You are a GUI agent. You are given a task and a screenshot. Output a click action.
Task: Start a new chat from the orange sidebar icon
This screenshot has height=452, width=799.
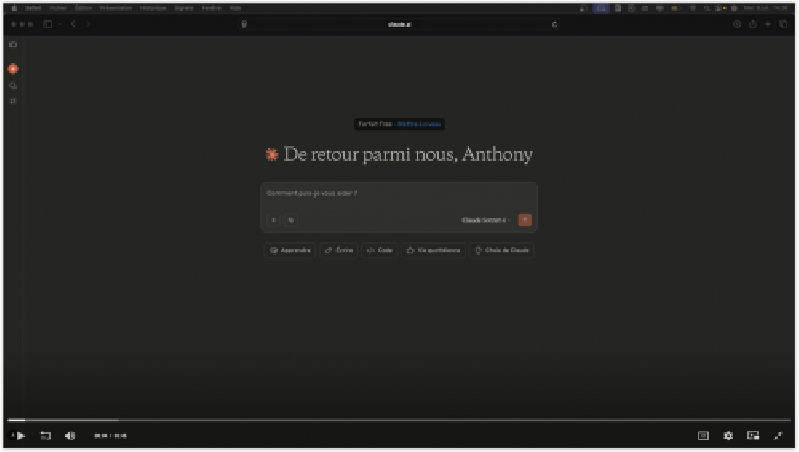[13, 69]
